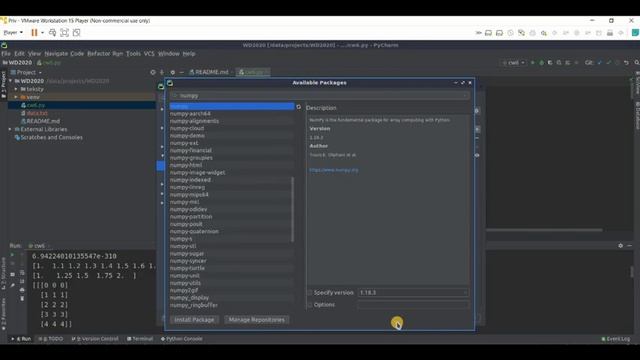640x360 pixels.
Task: Open the Refactor menu
Action: click(x=98, y=53)
